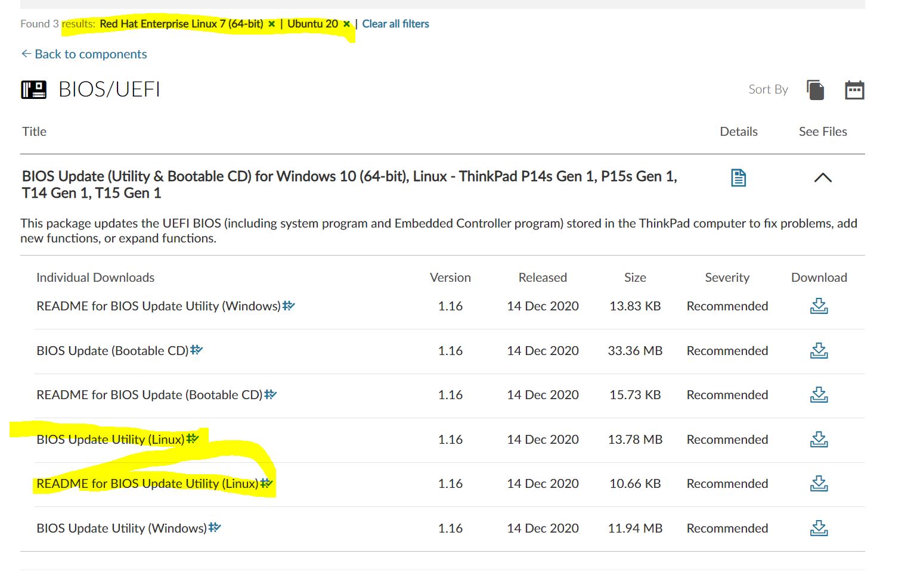Click the Severity column header

point(727,278)
